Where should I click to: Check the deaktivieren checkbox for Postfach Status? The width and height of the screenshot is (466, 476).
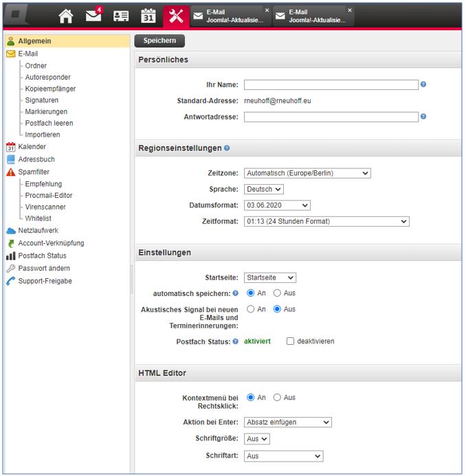coord(291,341)
